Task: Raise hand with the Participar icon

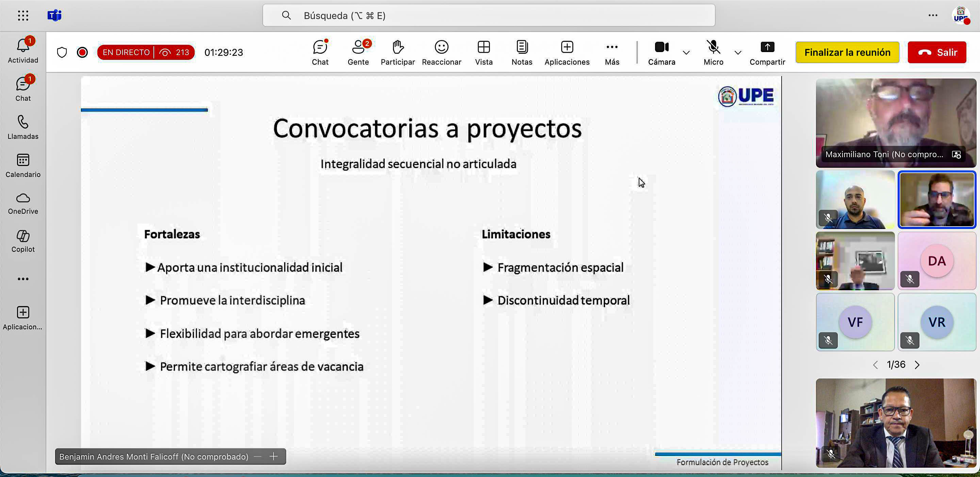Action: [x=397, y=52]
